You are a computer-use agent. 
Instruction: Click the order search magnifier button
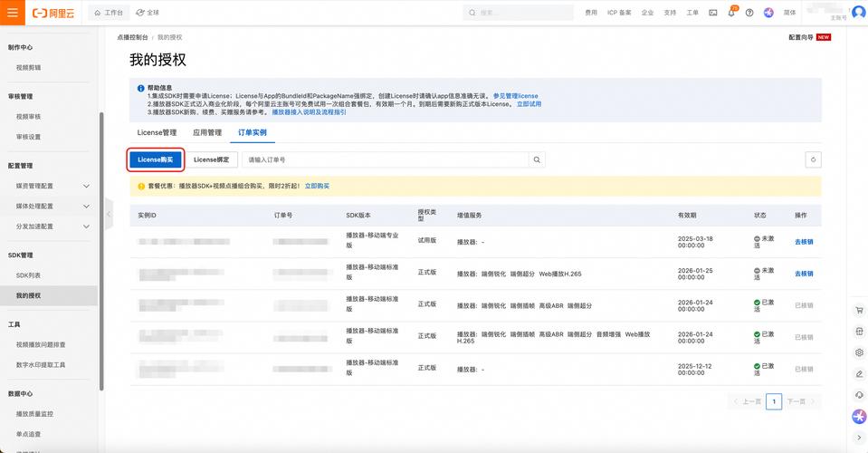click(537, 159)
